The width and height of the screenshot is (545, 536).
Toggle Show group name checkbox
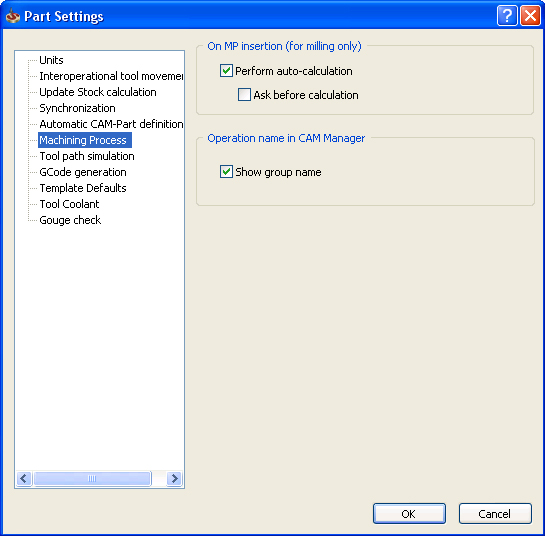point(226,172)
